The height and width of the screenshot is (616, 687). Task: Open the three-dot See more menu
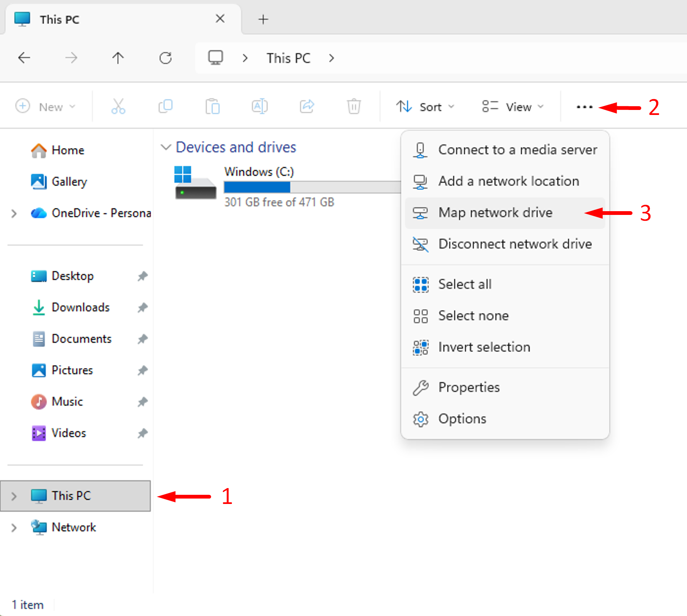click(x=584, y=107)
